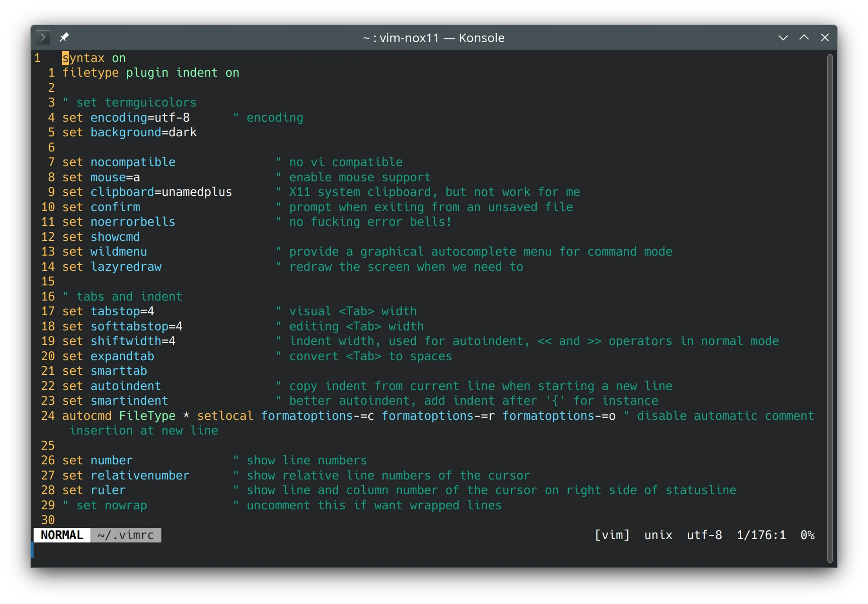
Task: Click the vertical scrollbar of the terminal
Action: [x=829, y=308]
